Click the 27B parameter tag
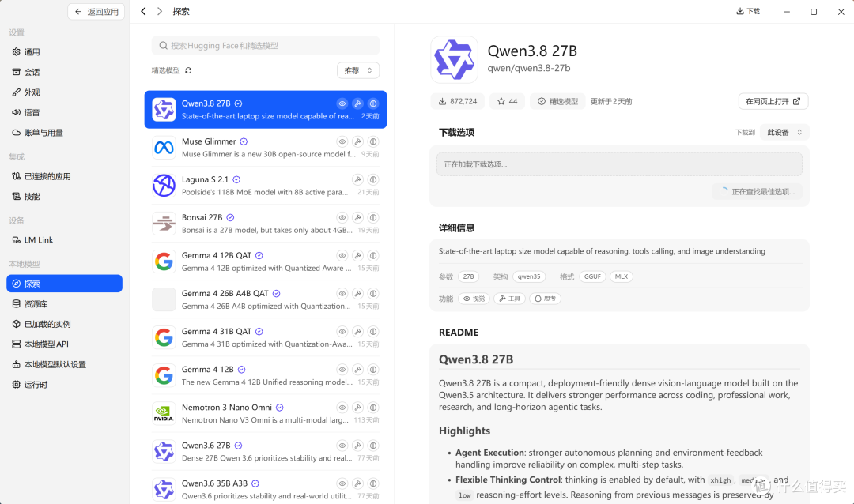The image size is (854, 504). pyautogui.click(x=468, y=276)
